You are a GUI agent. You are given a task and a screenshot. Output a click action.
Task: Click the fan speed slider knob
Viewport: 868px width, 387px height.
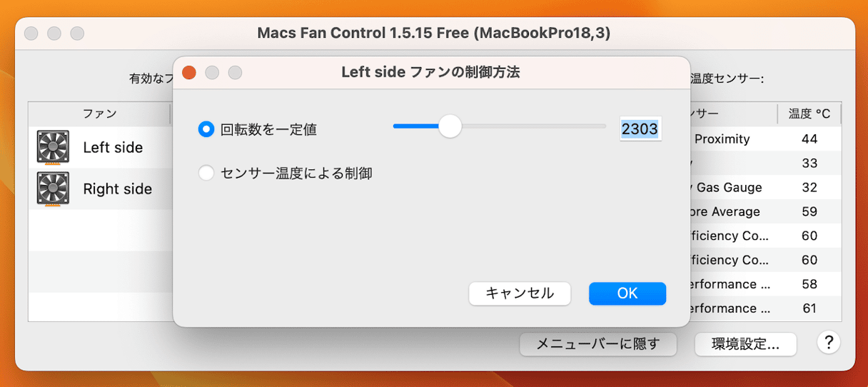point(450,126)
